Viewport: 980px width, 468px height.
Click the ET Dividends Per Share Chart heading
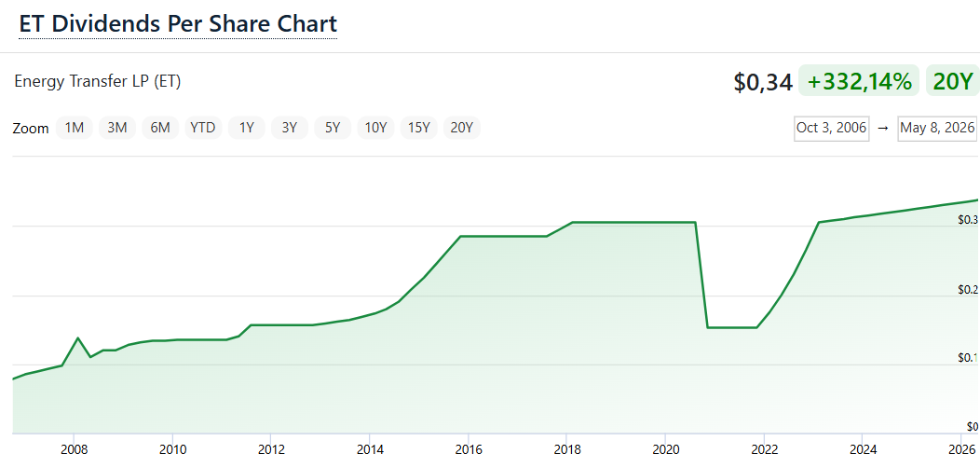[x=178, y=24]
